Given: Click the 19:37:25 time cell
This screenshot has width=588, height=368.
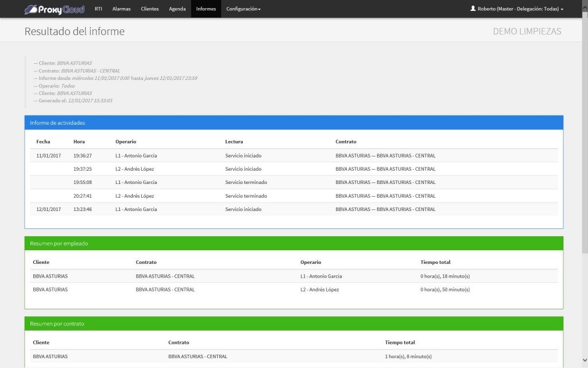Looking at the screenshot, I should tap(83, 169).
